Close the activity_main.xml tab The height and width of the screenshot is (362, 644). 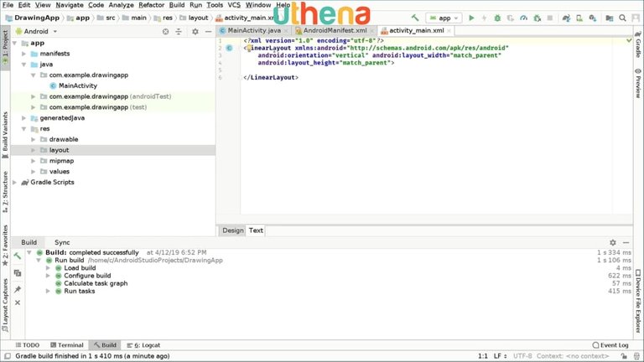(x=449, y=31)
